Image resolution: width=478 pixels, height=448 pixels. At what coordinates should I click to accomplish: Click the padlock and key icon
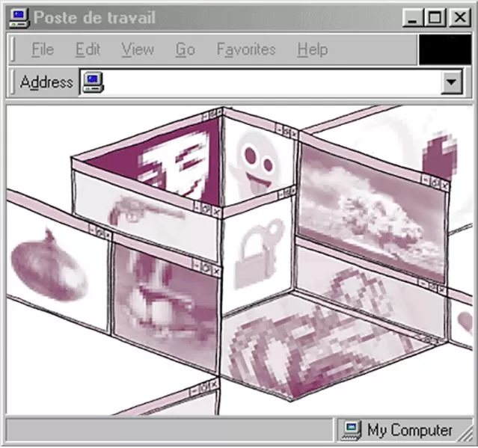point(259,254)
